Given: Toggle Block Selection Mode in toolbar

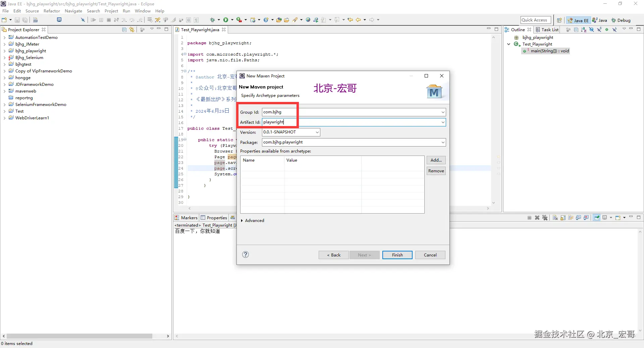Looking at the screenshot, I should (x=189, y=20).
